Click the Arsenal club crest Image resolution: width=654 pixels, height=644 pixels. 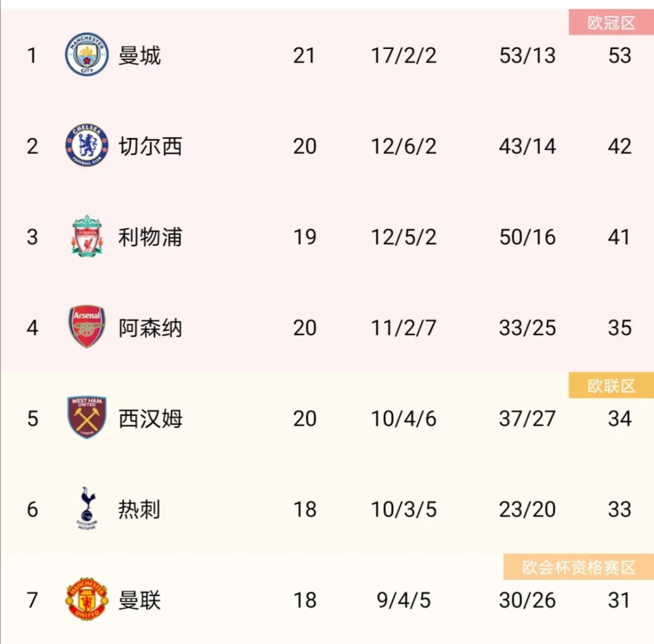tap(87, 327)
